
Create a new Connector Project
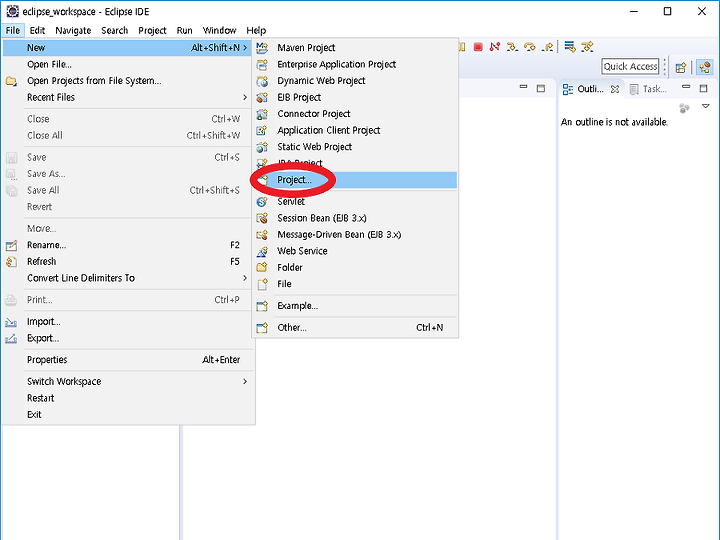point(355,114)
